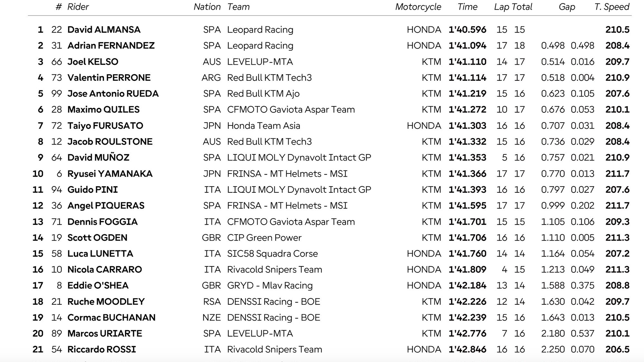
Task: Select Red Bull KTM Ajo team
Action: 263,94
